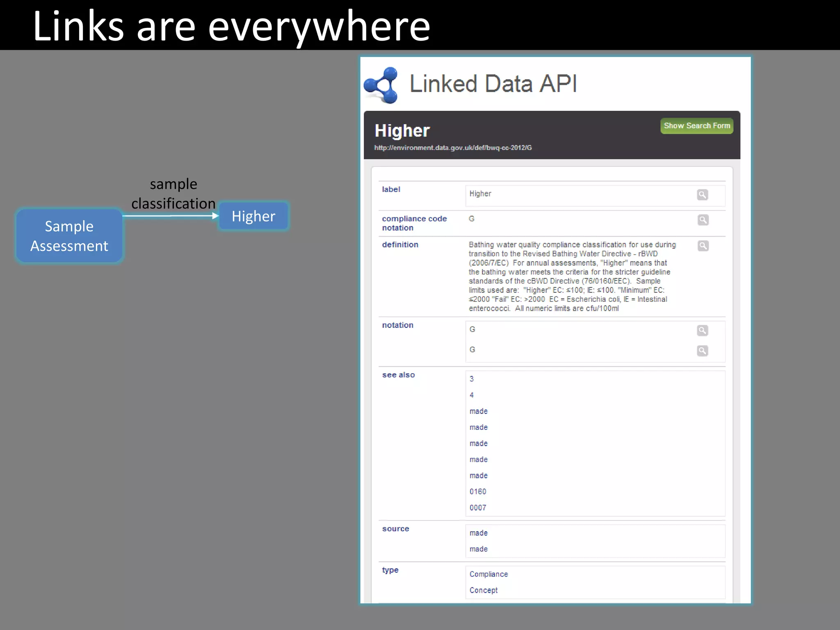The width and height of the screenshot is (840, 630).
Task: Click the resource URL under Higher heading
Action: click(453, 148)
